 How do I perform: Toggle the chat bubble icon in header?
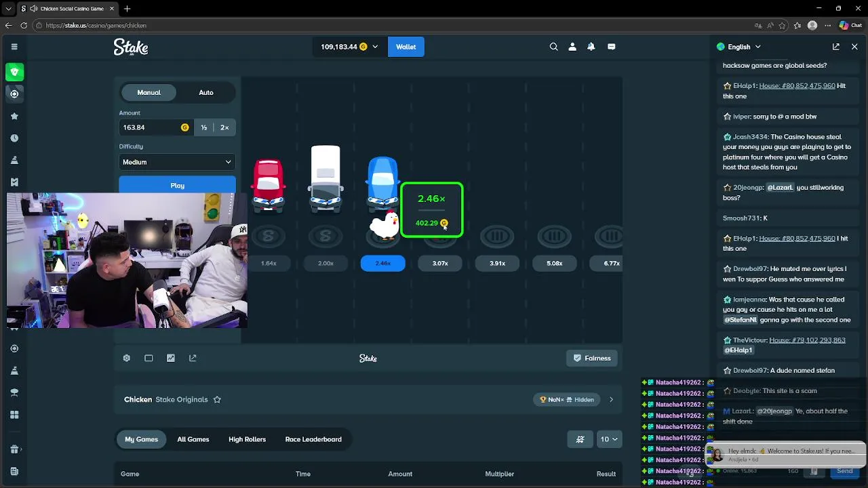pyautogui.click(x=612, y=47)
